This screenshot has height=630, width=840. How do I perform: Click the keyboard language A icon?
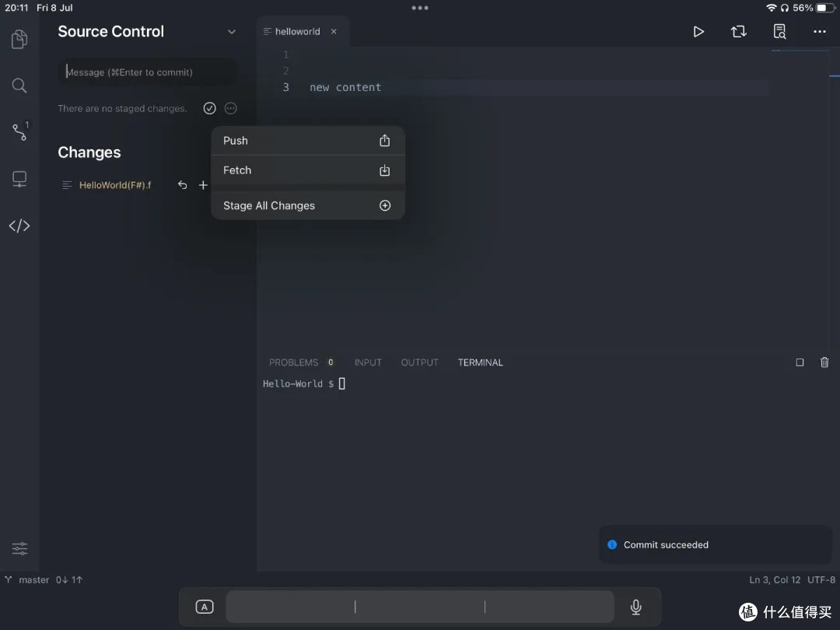204,607
